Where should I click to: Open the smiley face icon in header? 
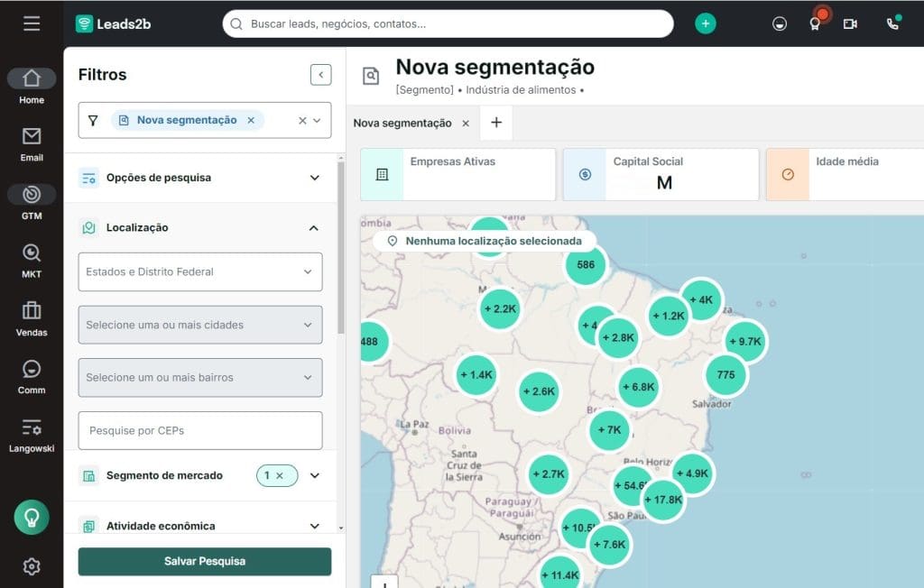tap(779, 23)
